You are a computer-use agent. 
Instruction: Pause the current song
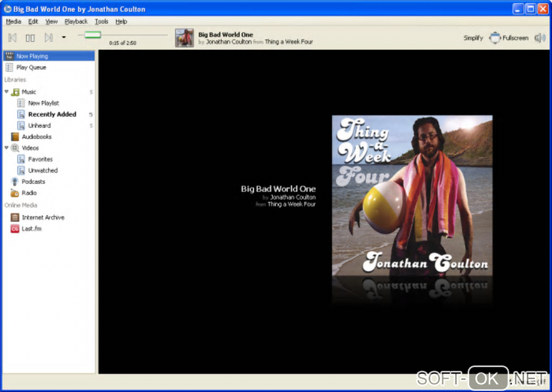coord(30,37)
